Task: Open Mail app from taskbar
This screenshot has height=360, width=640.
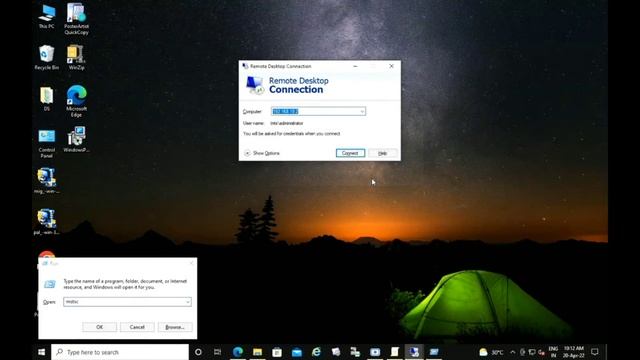Action: (297, 352)
